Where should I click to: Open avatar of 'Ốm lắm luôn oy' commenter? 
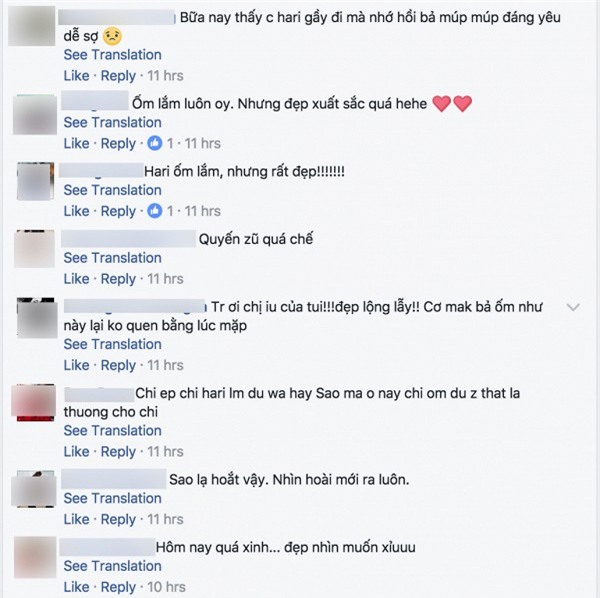point(35,114)
